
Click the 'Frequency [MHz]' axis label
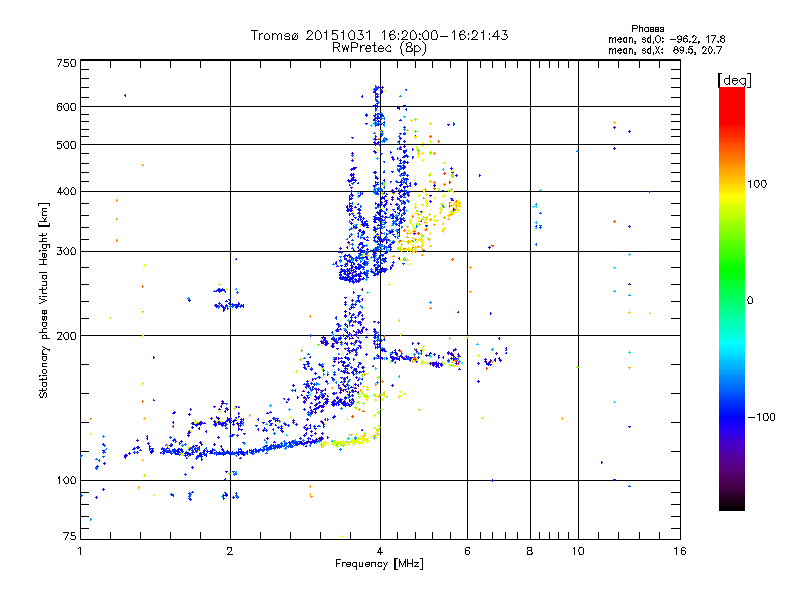(379, 564)
